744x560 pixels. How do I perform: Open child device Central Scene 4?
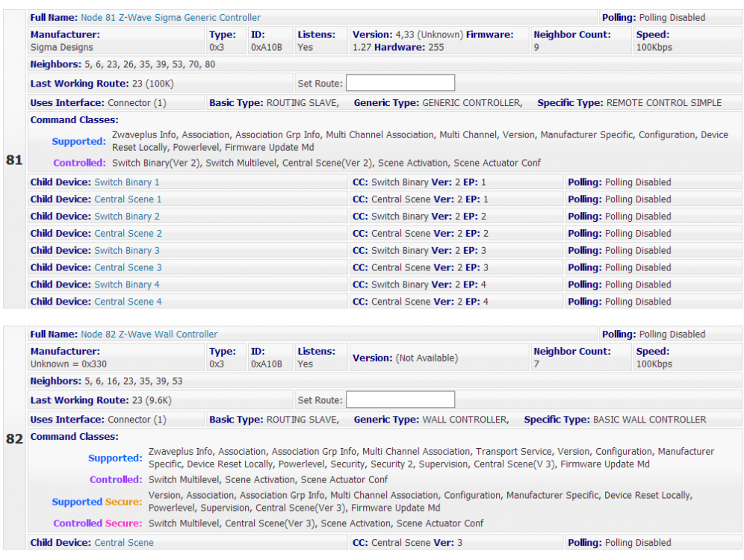[x=128, y=302]
